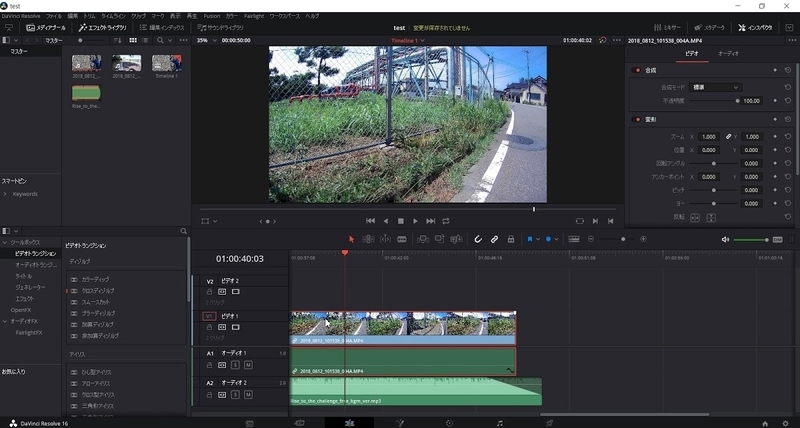Click the position lock icon in the timeline toolbar
This screenshot has height=428, width=800.
pos(510,239)
